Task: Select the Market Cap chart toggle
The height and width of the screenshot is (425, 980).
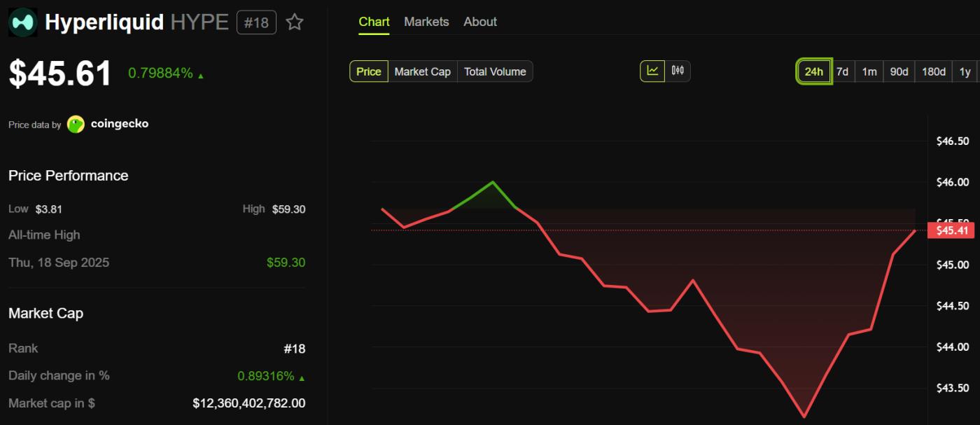Action: [x=422, y=71]
